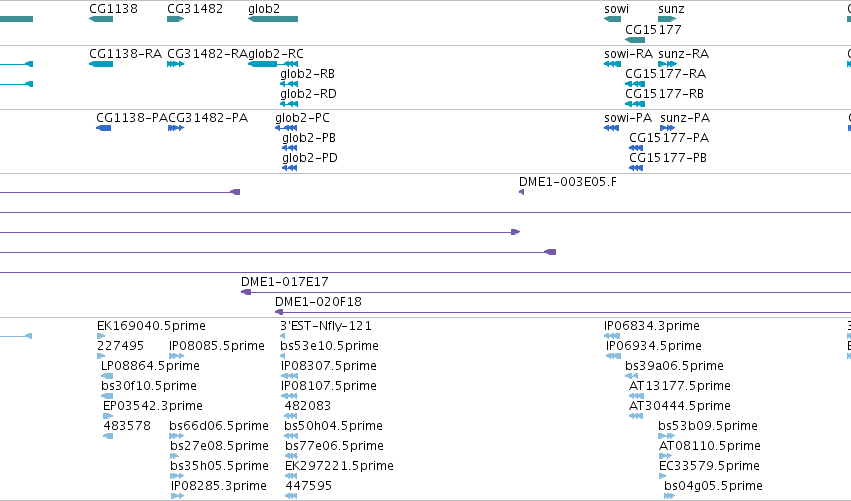The height and width of the screenshot is (501, 851).
Task: Click the DME1-003E05.F label
Action: pos(568,182)
